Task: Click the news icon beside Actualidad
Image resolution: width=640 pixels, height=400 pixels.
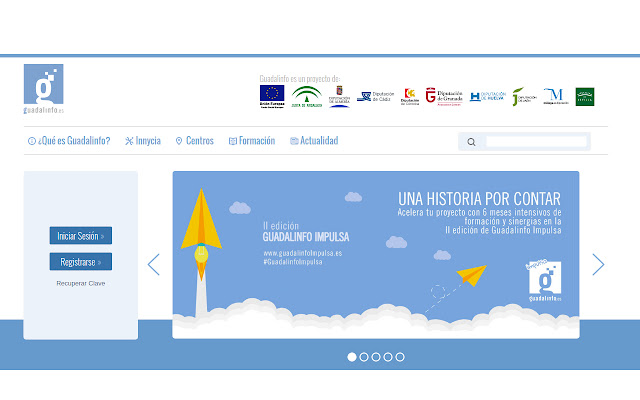Action: point(294,141)
